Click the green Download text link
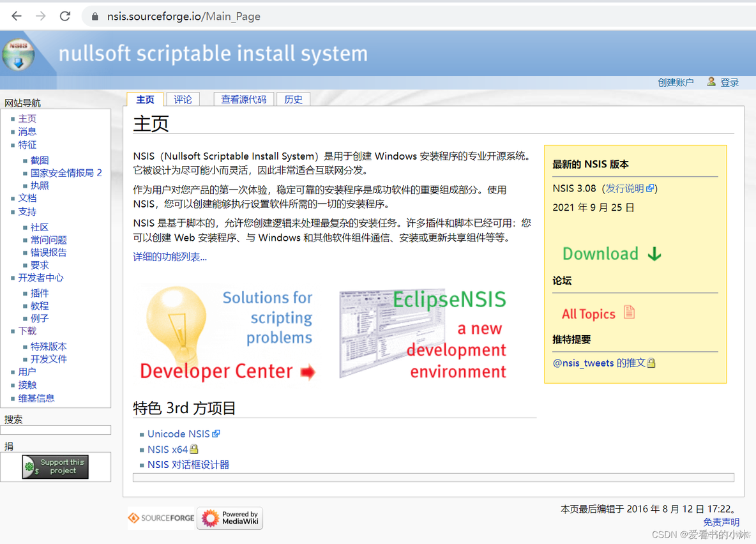 click(600, 253)
